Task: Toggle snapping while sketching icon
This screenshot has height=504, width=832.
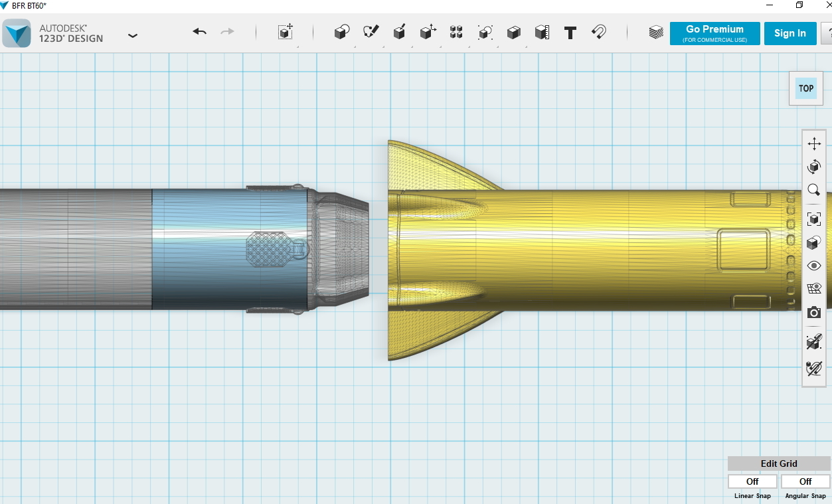Action: (x=814, y=342)
